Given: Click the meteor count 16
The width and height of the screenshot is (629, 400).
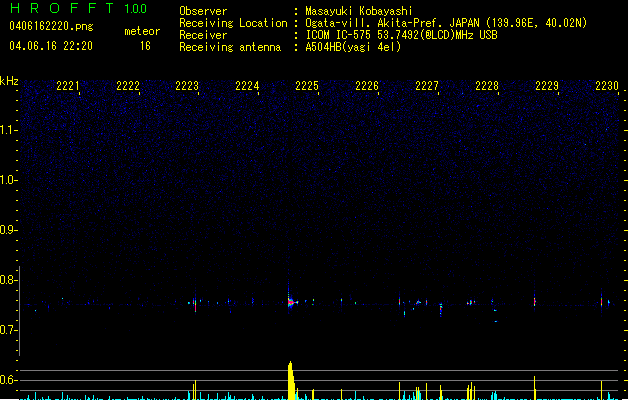Looking at the screenshot, I should click(145, 46).
